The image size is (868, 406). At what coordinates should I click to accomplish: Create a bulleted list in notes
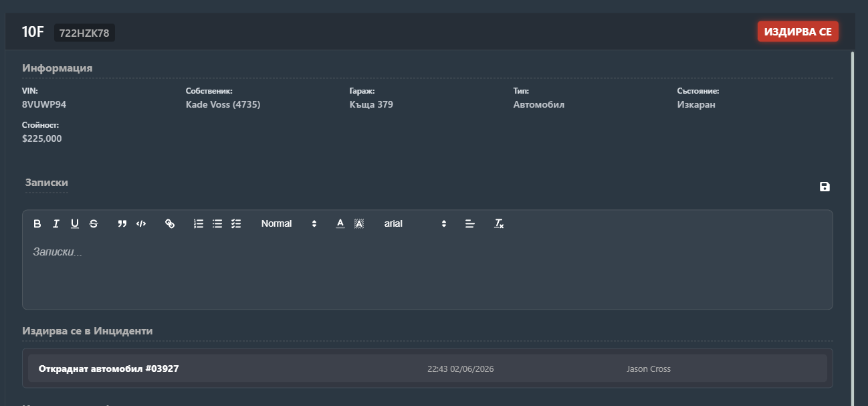pyautogui.click(x=217, y=224)
